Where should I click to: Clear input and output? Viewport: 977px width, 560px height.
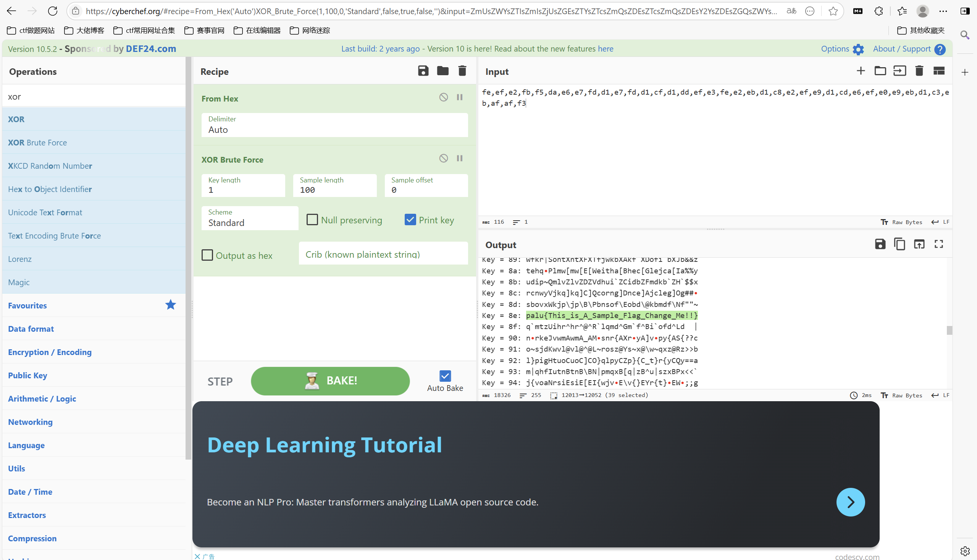coord(919,71)
